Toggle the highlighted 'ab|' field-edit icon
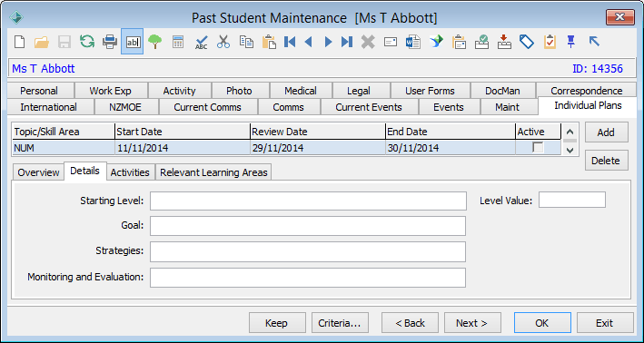644x343 pixels. tap(133, 42)
